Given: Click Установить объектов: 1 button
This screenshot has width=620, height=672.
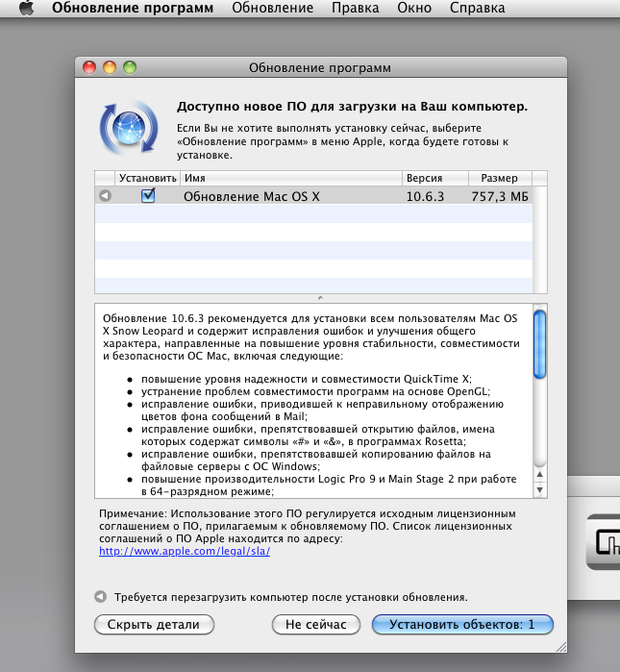Looking at the screenshot, I should [x=462, y=625].
